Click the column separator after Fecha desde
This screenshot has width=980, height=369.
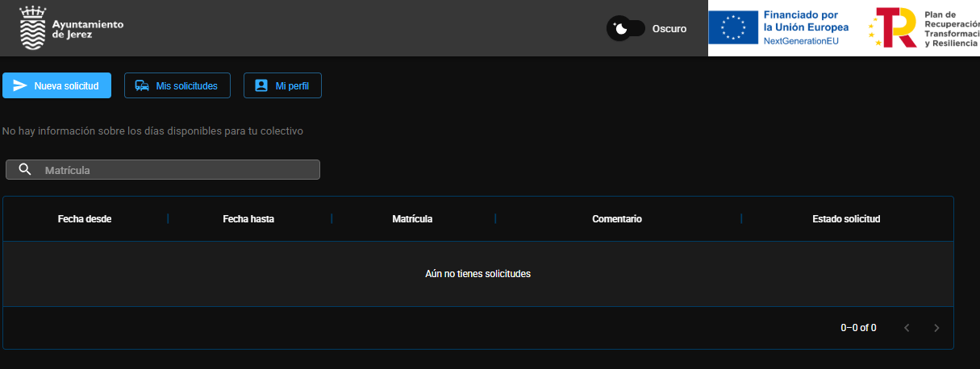168,219
